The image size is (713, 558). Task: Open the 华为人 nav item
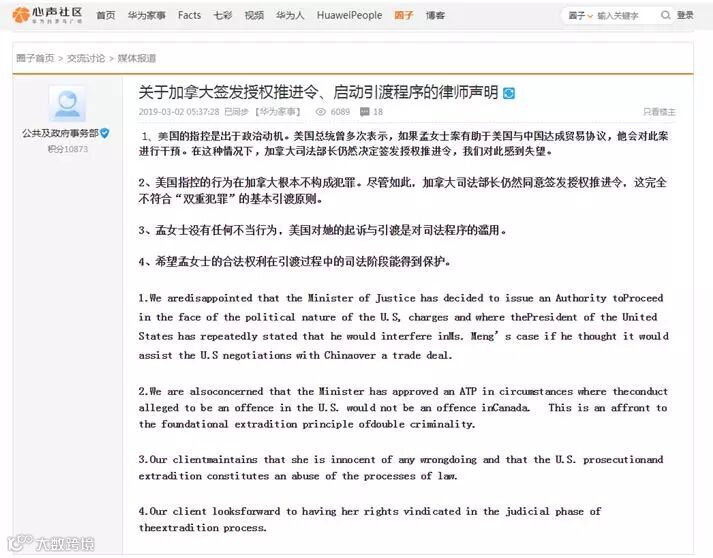(290, 15)
